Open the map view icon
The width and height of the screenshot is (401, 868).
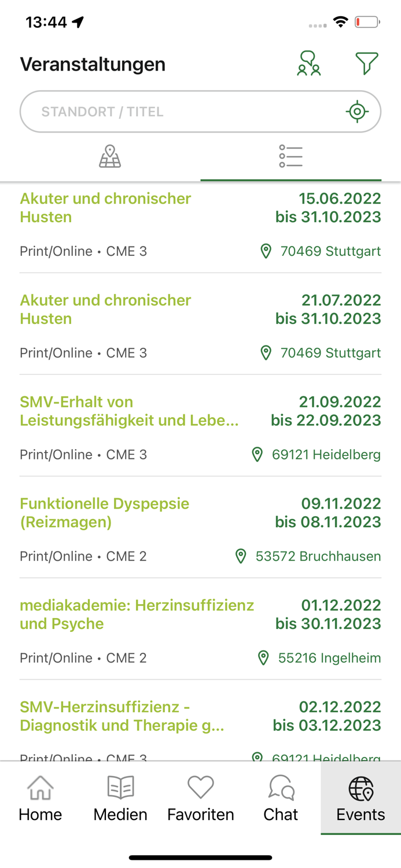[110, 156]
